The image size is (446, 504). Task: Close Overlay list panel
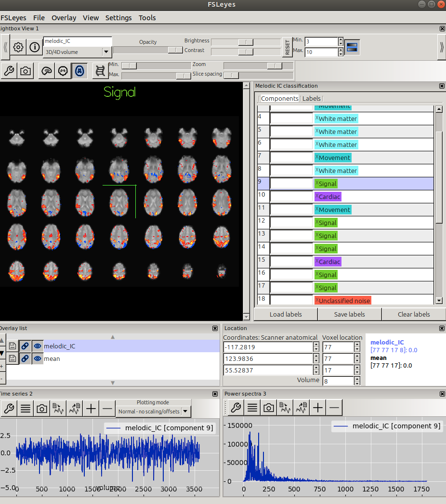(215, 328)
